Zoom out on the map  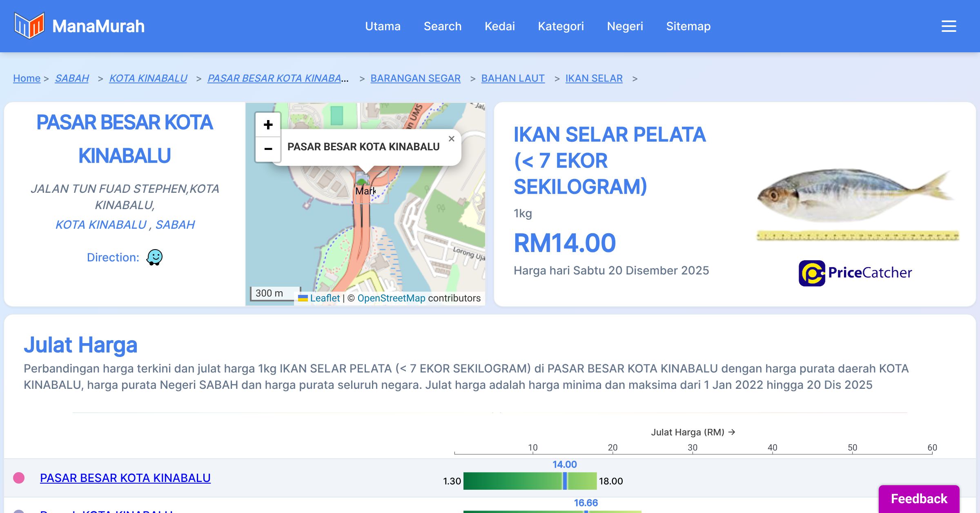pos(268,149)
